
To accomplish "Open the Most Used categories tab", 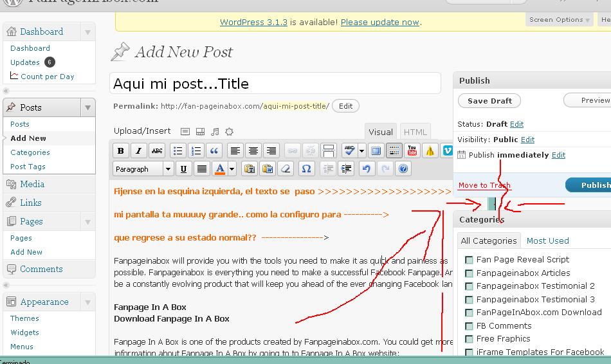I will (x=547, y=241).
